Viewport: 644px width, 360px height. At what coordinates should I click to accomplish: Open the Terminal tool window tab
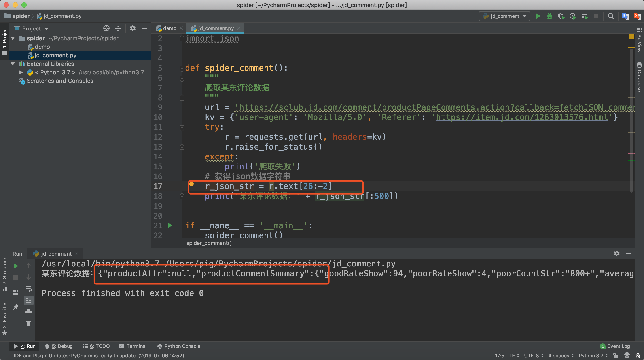(x=133, y=346)
